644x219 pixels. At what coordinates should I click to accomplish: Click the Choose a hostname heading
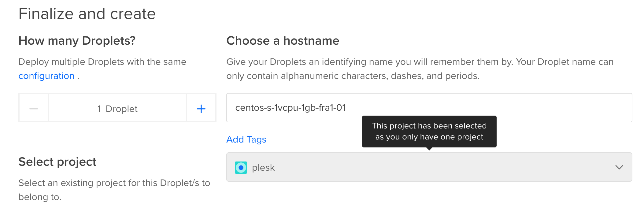pos(283,41)
